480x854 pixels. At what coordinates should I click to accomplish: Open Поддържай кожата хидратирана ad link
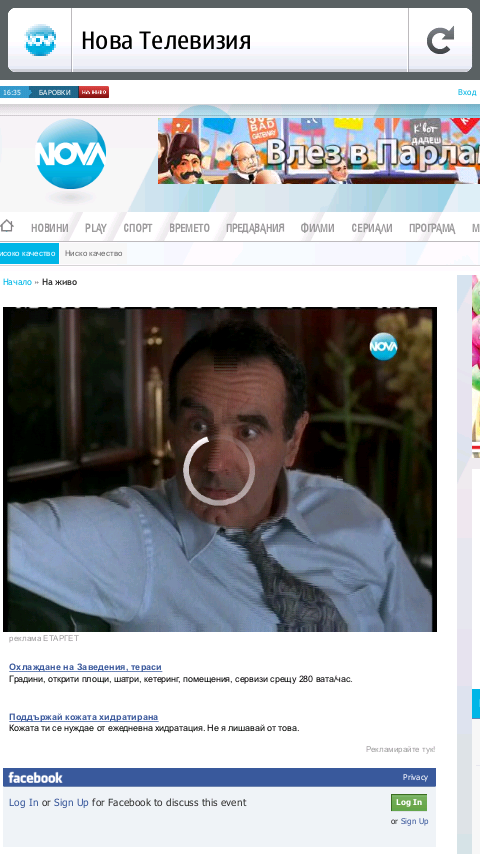pos(83,717)
